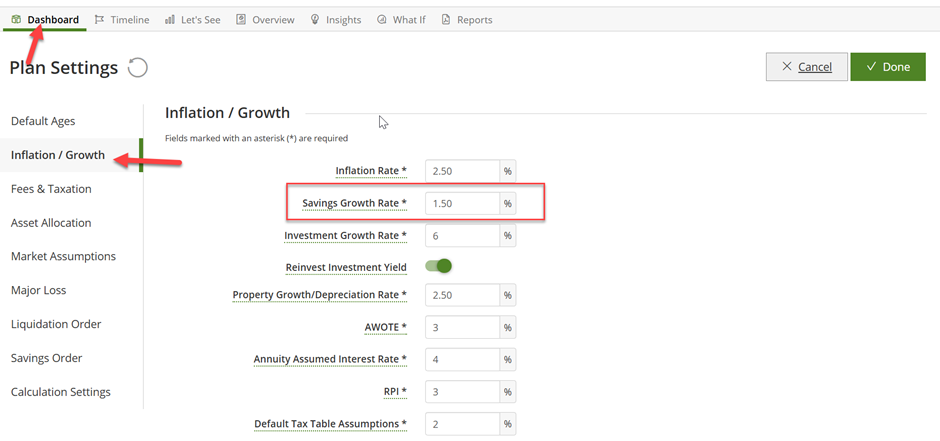Click the reset circular arrow beside Plan Settings
Viewport: 940px width, 441px height.
138,68
